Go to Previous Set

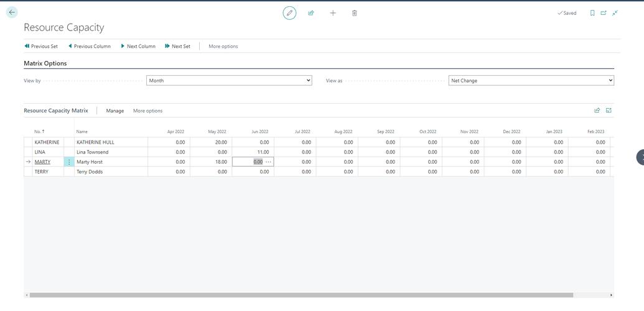point(41,46)
